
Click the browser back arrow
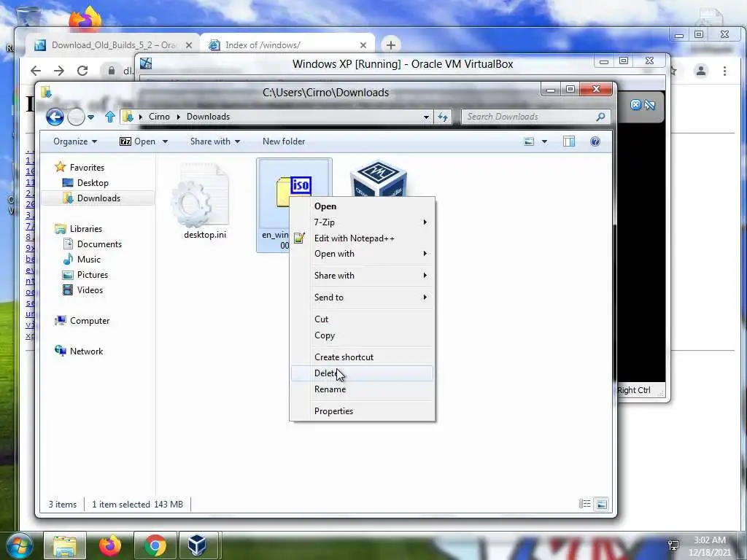coord(36,71)
